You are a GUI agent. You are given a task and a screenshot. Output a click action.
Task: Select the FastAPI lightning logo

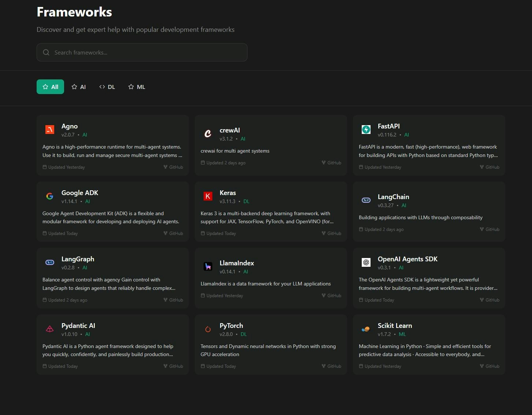click(366, 130)
